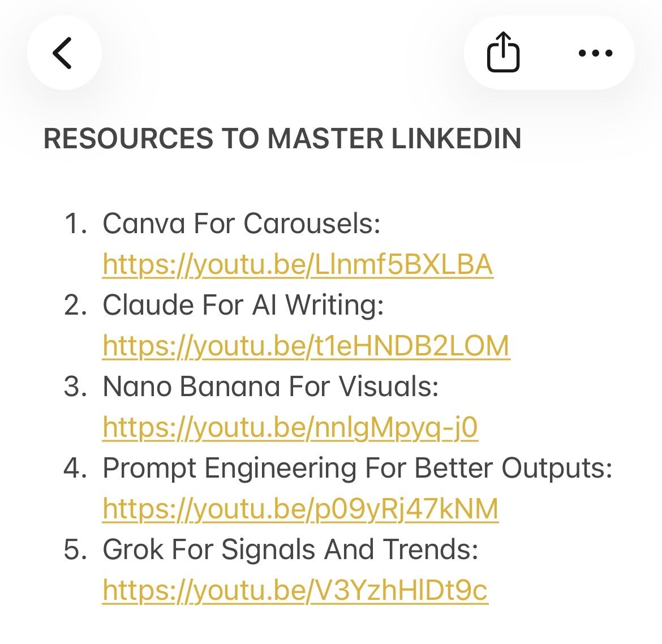Tap the back chevron button
The width and height of the screenshot is (662, 644).
[63, 53]
